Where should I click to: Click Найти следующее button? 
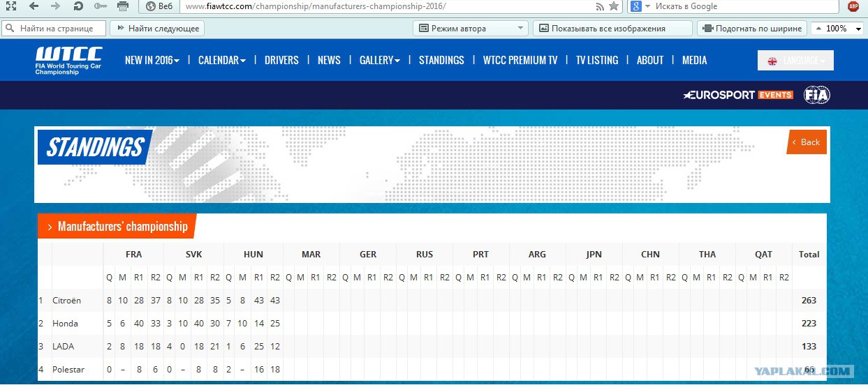click(157, 29)
